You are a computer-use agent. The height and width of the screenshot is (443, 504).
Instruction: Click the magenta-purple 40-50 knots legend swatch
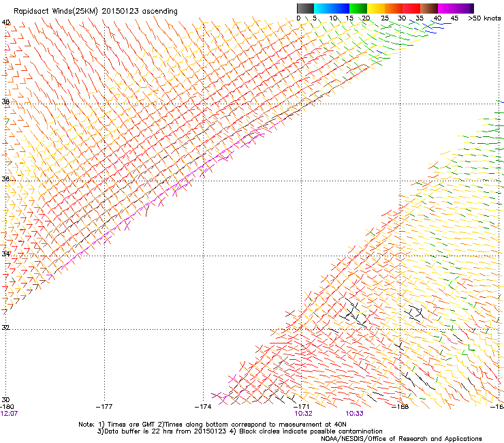456,8
